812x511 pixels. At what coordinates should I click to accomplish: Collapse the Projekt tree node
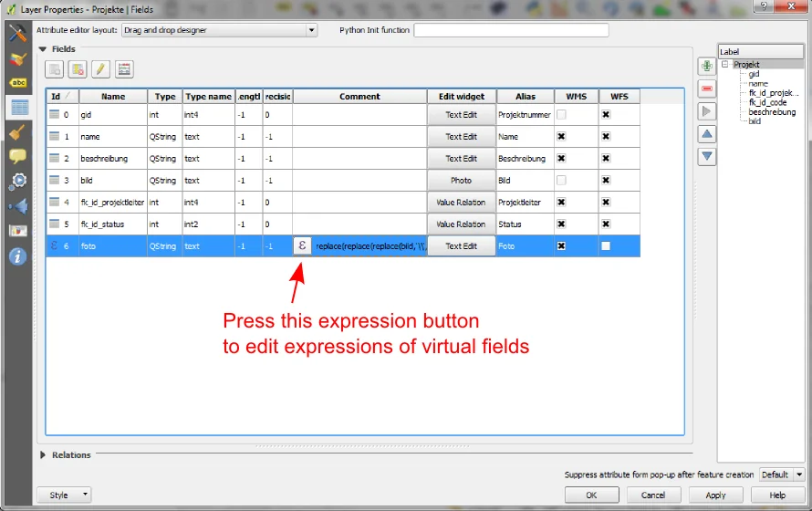tap(724, 65)
